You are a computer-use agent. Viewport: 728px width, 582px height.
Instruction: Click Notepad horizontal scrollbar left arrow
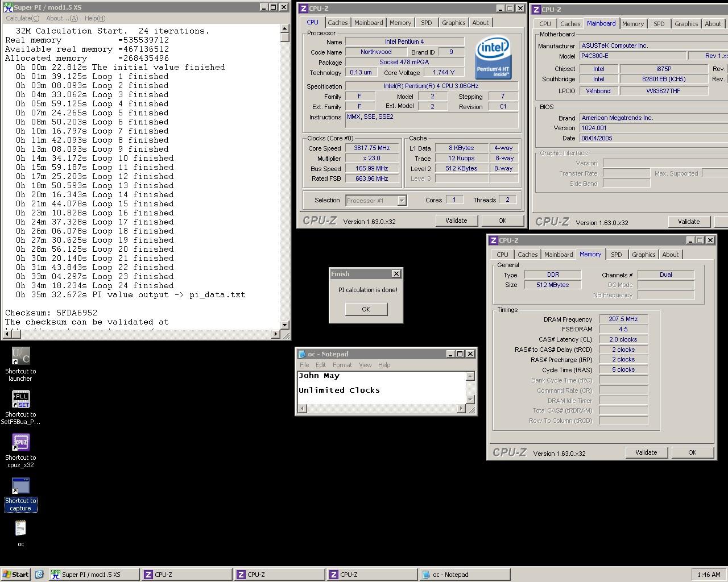[x=302, y=408]
